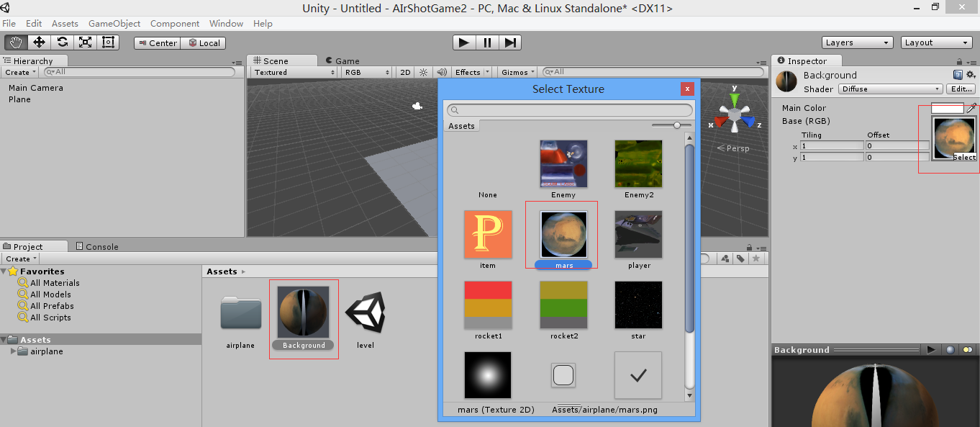
Task: Choose the item texture
Action: (488, 240)
